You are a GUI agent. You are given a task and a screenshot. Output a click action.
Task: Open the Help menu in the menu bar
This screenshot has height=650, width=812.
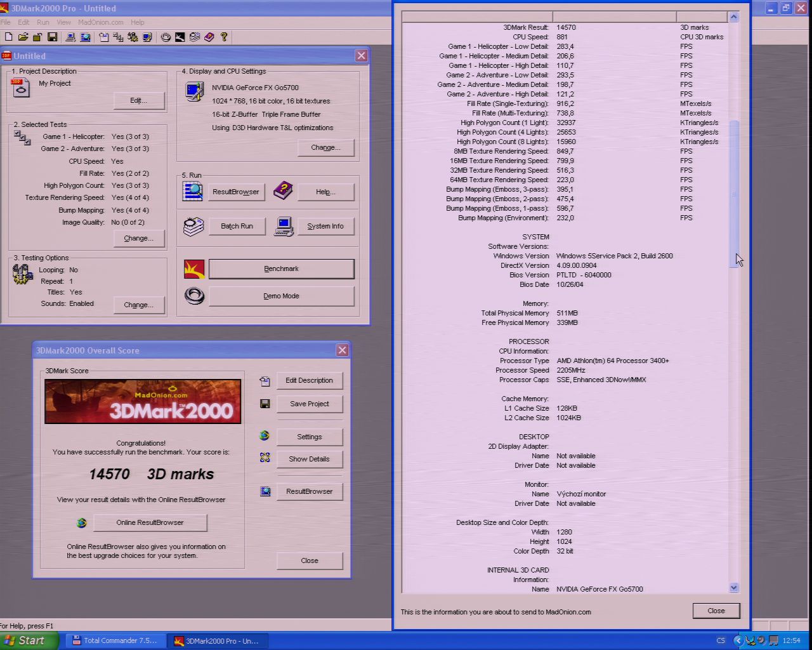137,22
